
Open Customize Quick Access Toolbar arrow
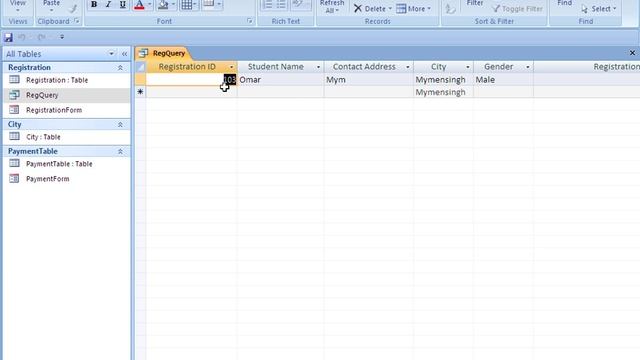coord(62,37)
